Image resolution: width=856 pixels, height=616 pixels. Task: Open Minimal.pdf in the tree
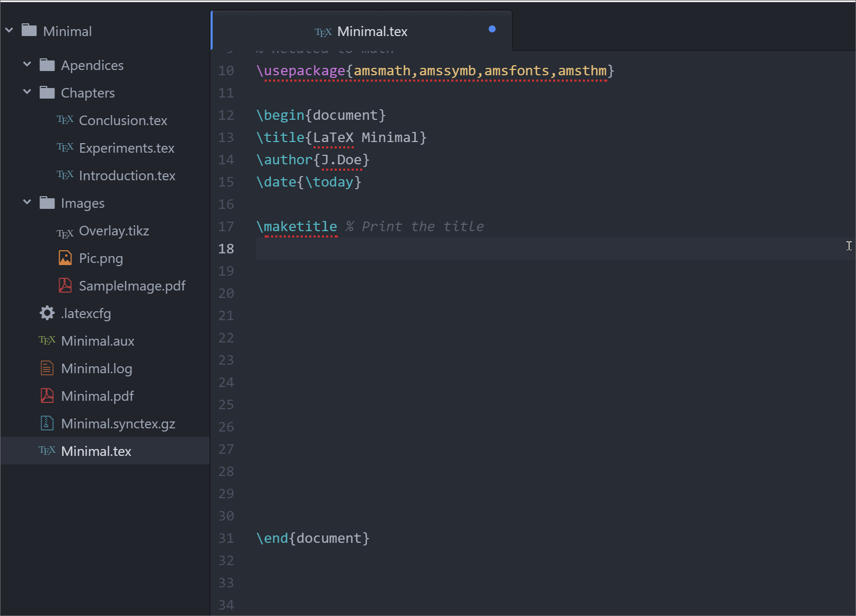[x=98, y=396]
